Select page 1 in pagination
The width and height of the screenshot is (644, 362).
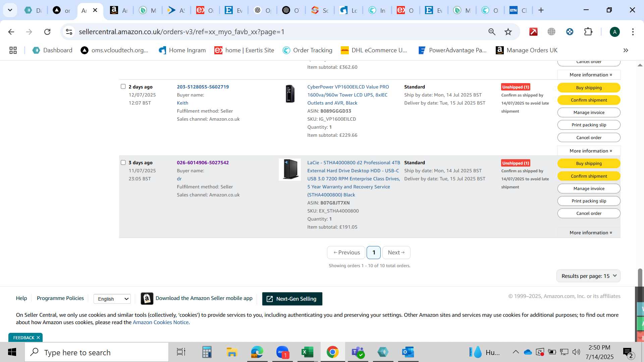coord(374,252)
